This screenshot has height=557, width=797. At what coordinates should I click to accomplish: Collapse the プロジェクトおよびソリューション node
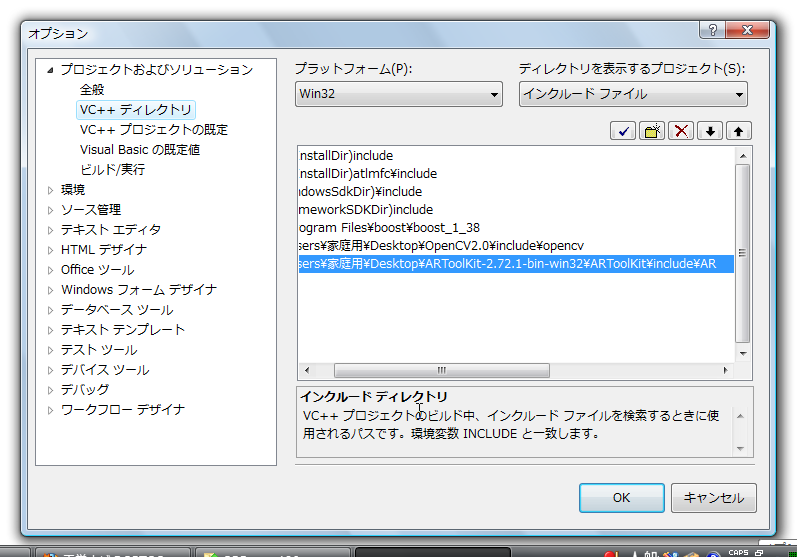point(49,70)
